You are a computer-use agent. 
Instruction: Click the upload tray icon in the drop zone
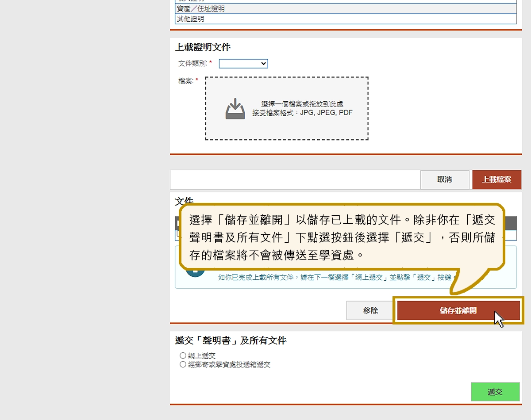pyautogui.click(x=235, y=109)
